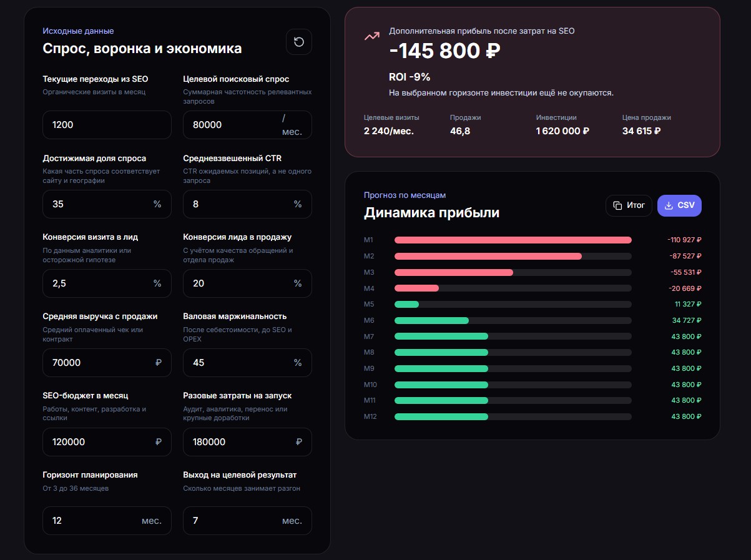The width and height of the screenshot is (751, 560).
Task: Click the M11 green progress bar
Action: coord(441,400)
